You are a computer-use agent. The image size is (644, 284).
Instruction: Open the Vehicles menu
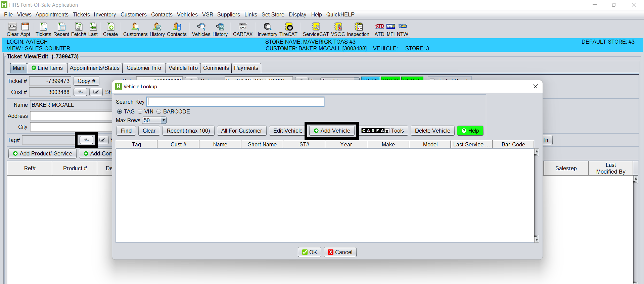coord(187,14)
